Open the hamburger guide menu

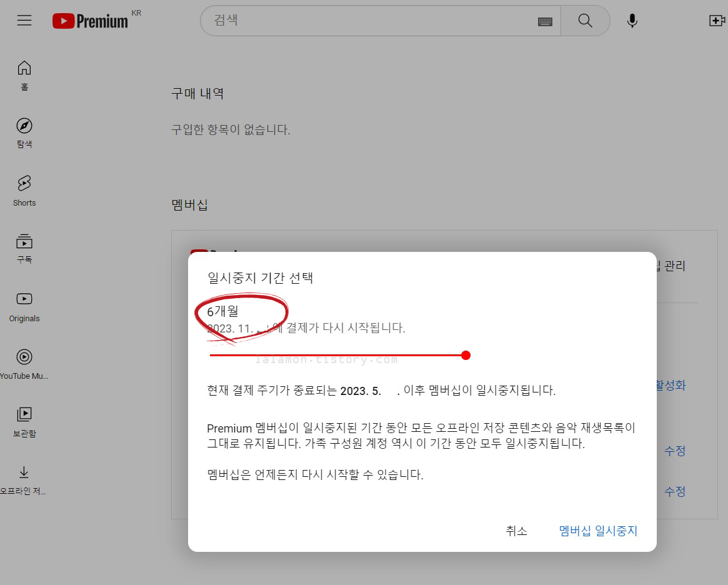pyautogui.click(x=24, y=21)
